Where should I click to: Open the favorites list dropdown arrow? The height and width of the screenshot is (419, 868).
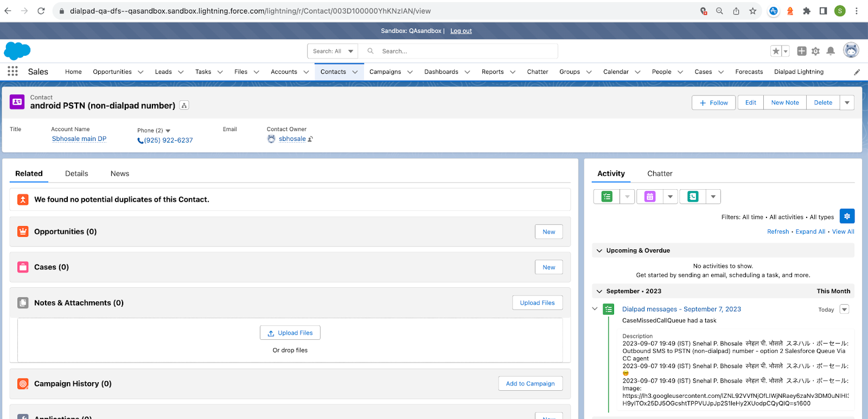pos(786,51)
